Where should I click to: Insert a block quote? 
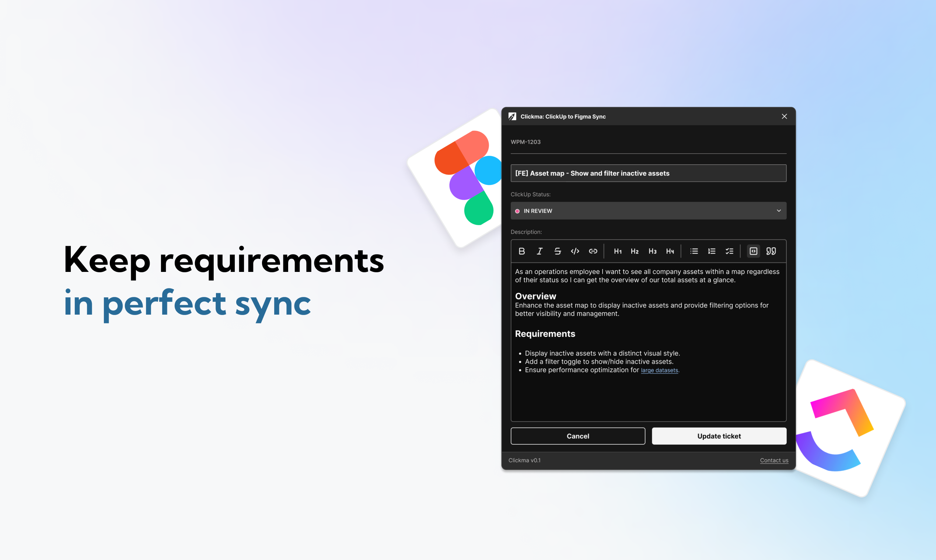tap(771, 251)
